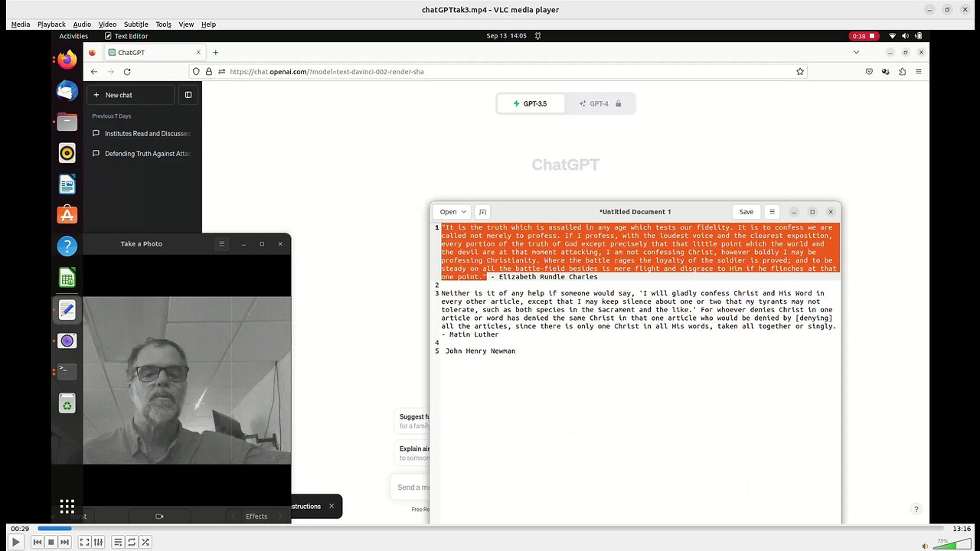Open the Files app from the dock
This screenshot has height=551, width=980.
point(67,122)
